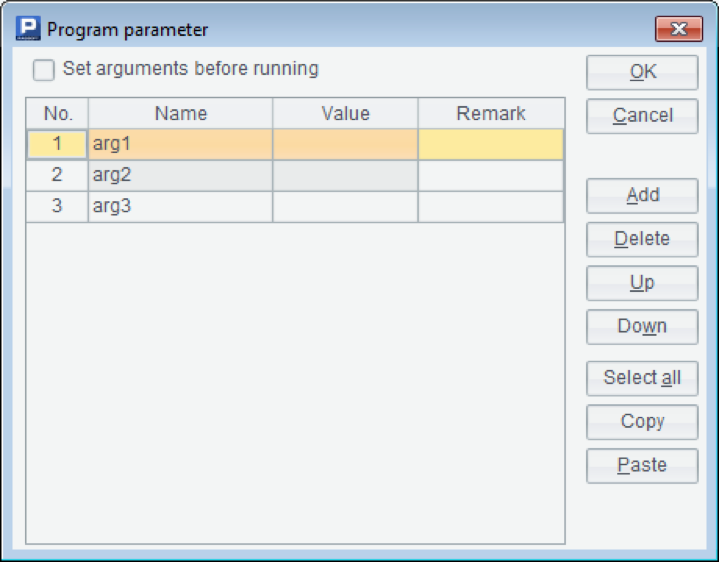This screenshot has height=562, width=719.
Task: Close the dialog with red X
Action: point(678,29)
